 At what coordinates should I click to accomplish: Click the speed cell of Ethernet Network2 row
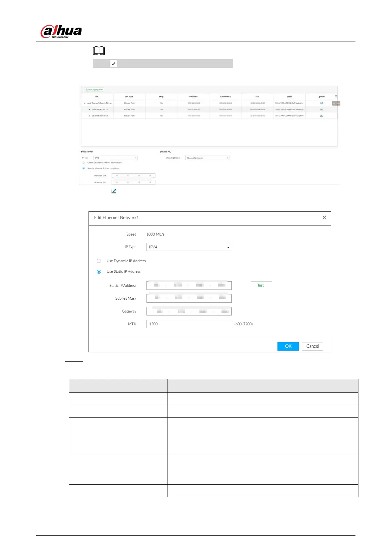point(289,116)
